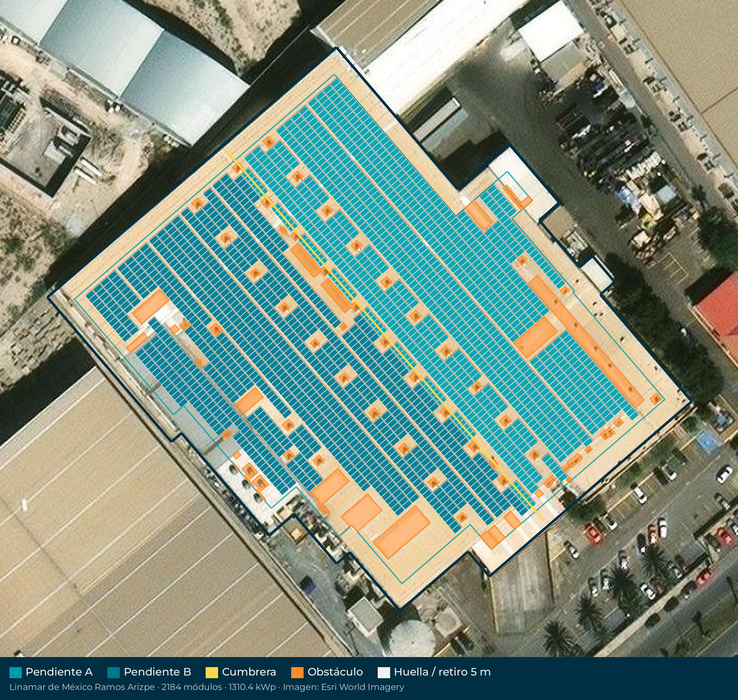
Task: Click the Pendiente B dark blue legend swatch
Action: pos(113,672)
